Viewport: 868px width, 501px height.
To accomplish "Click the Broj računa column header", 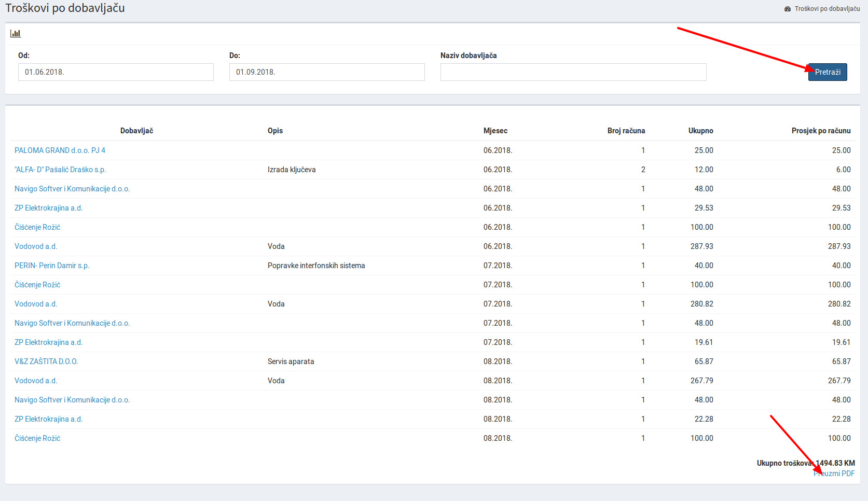I will point(626,131).
